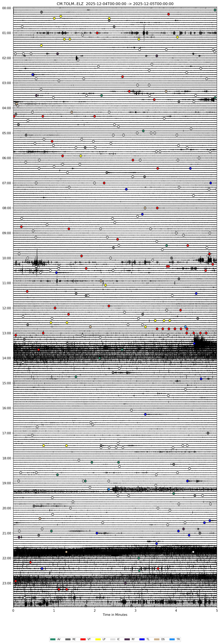Click the 13:00 tick label on y-axis
Viewport: 220px width, 644px height.
7,333
